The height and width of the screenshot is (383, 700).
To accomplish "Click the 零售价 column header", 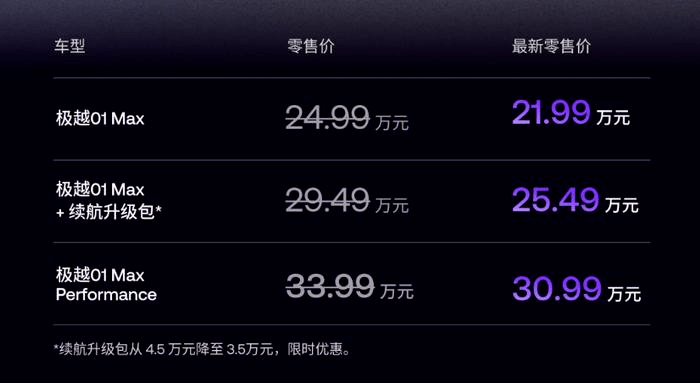I will tap(311, 46).
